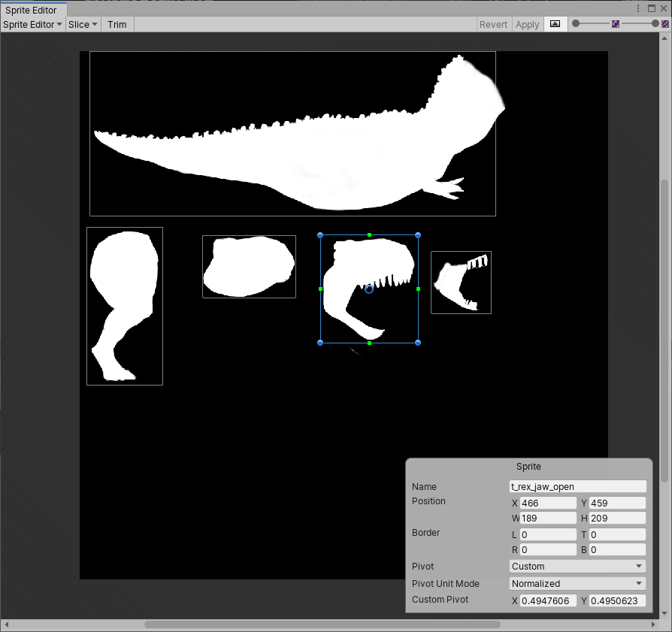Screen dimensions: 672x632
Task: Click the mip level texture icon at far right
Action: (x=665, y=24)
